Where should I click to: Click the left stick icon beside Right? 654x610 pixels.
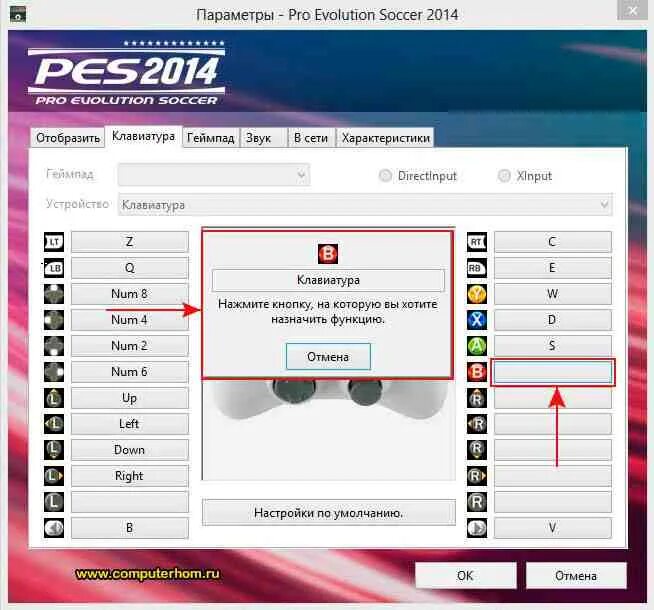(54, 476)
